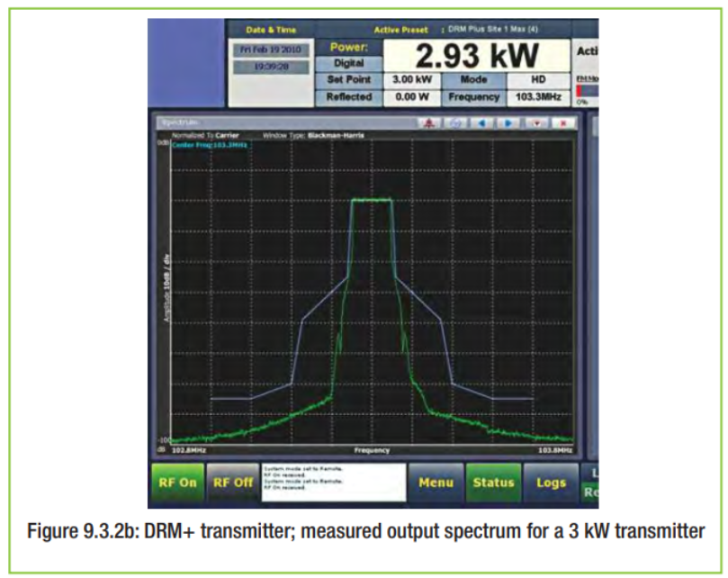Click the circular refresh icon in Spectrum toolbar
The height and width of the screenshot is (578, 728).
click(x=456, y=123)
